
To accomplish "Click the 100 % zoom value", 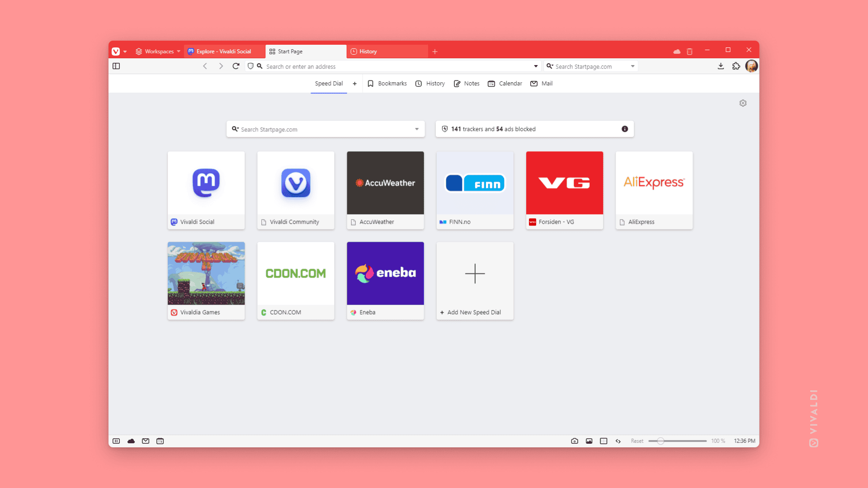I will coord(718,441).
